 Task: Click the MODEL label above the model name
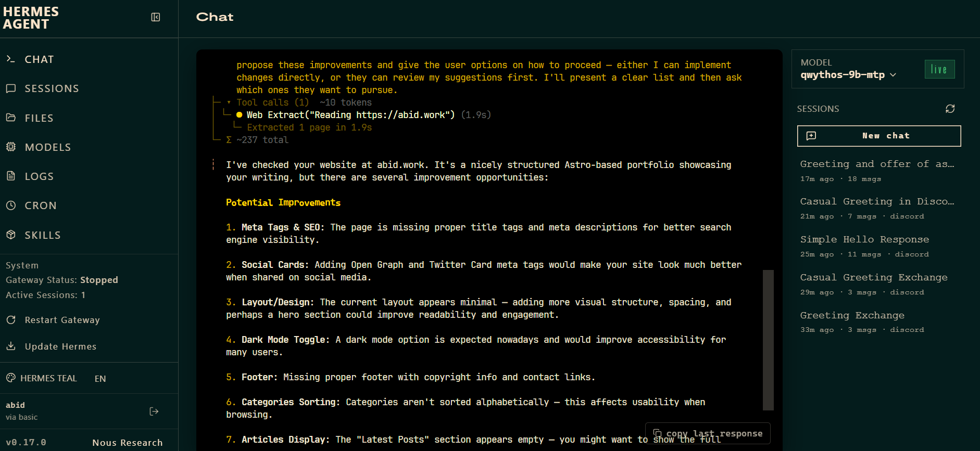click(816, 62)
